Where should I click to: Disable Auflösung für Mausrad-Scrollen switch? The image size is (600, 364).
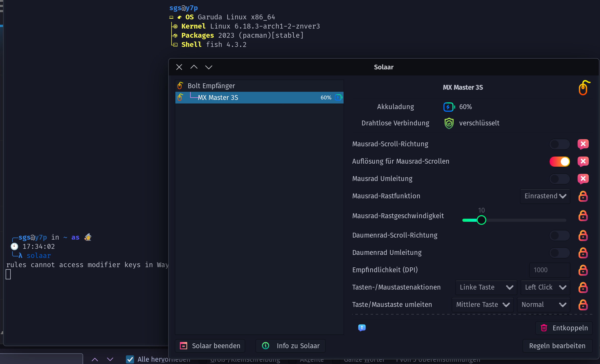(x=559, y=161)
